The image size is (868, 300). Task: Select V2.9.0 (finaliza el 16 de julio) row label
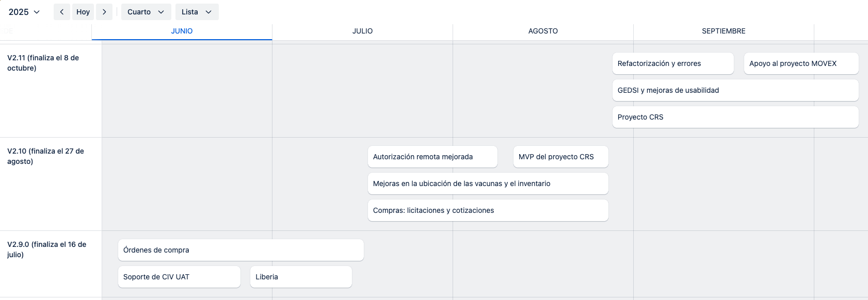point(46,249)
